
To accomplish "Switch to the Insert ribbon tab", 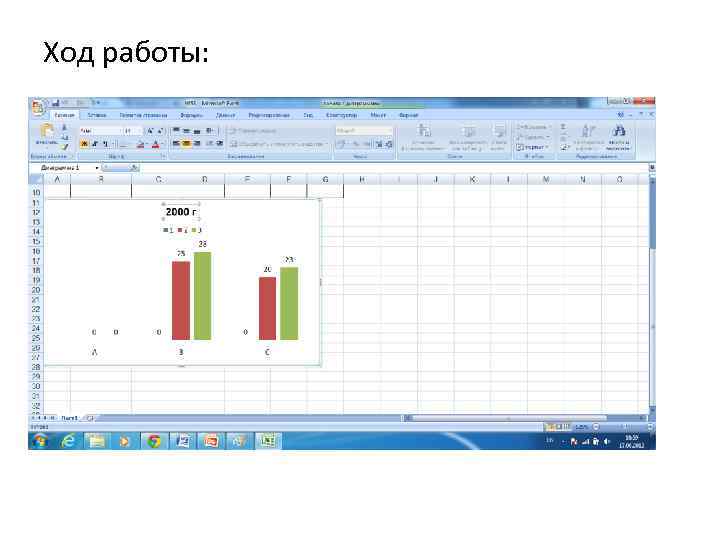I will pos(97,115).
